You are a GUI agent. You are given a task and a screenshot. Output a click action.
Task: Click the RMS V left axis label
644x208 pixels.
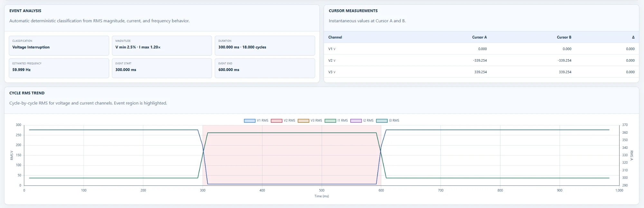click(x=12, y=155)
